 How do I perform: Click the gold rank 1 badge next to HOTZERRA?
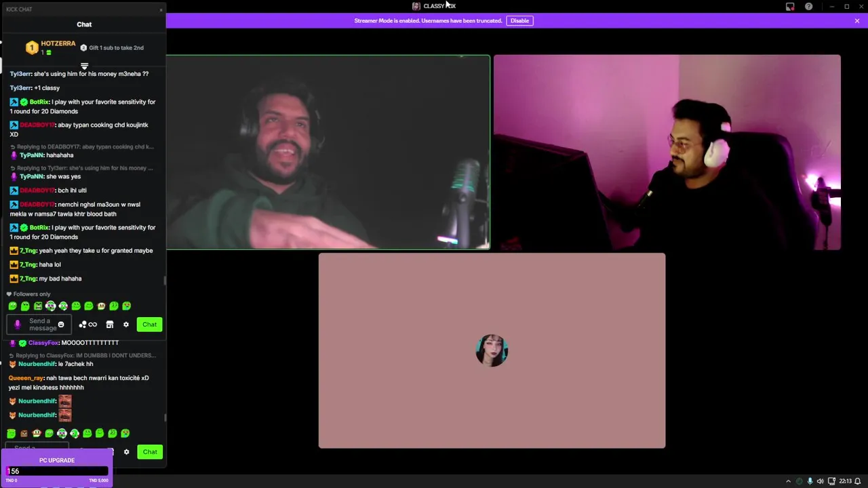32,47
